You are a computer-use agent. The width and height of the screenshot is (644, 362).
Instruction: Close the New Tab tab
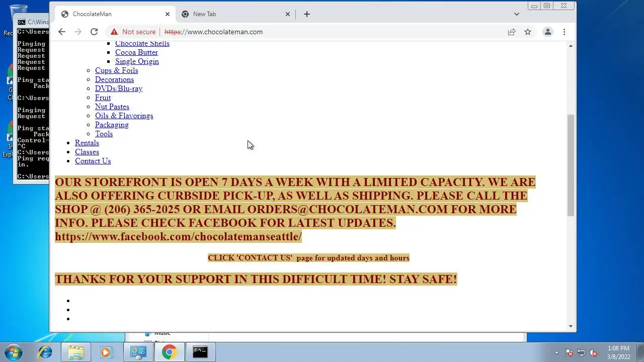pos(288,14)
